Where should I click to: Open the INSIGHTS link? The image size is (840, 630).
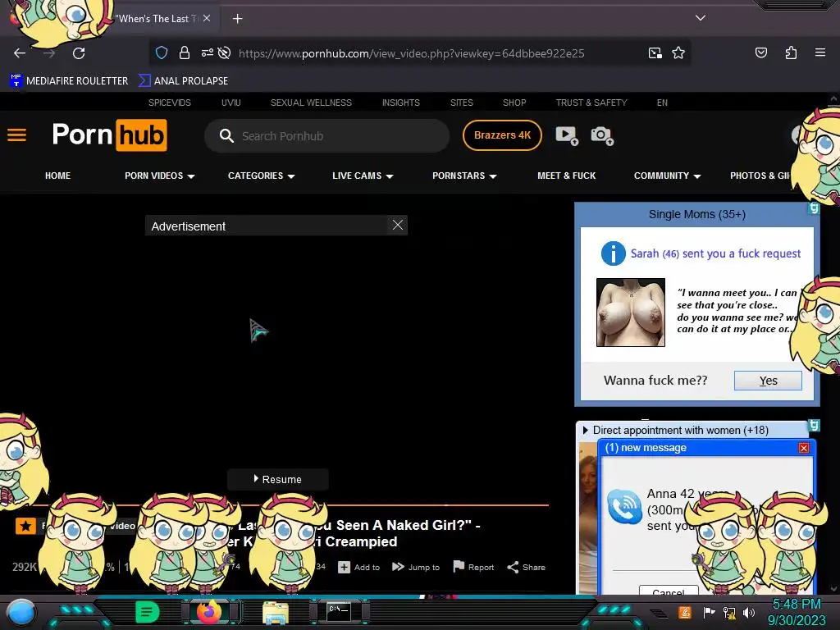[400, 103]
